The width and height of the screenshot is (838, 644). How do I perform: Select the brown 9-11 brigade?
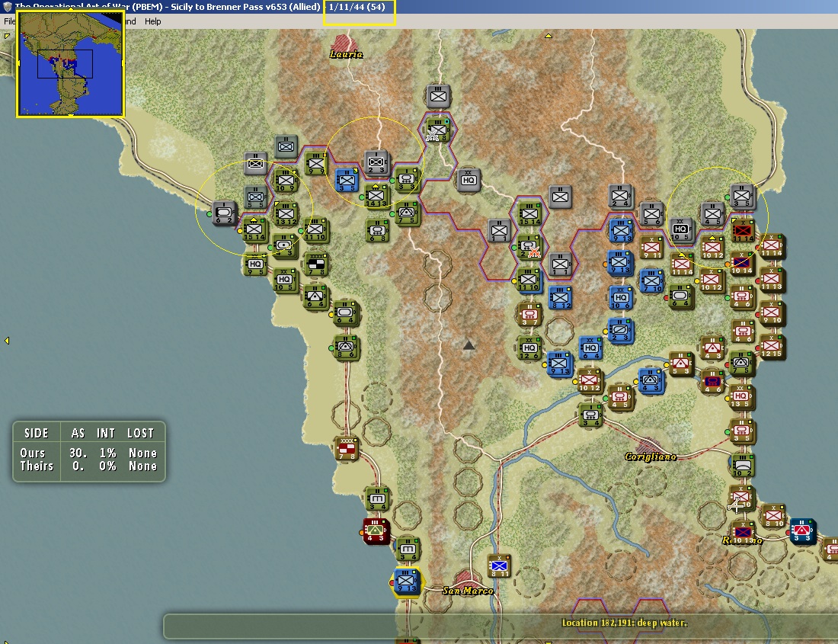click(651, 248)
